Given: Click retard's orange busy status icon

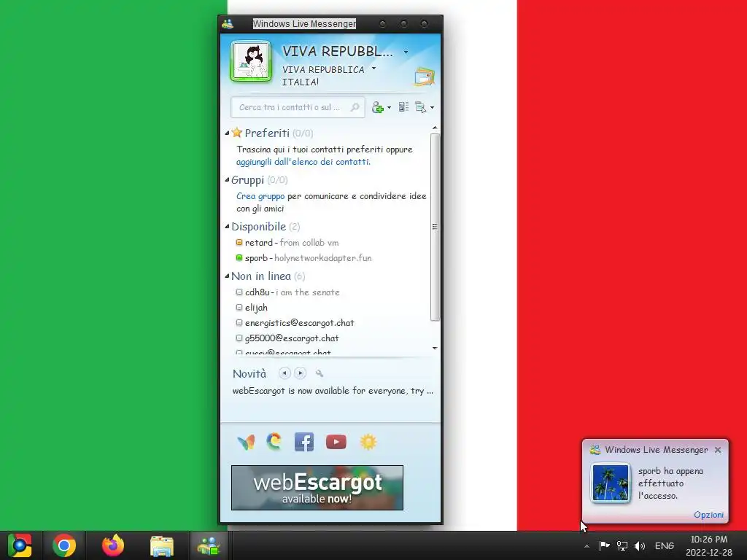Looking at the screenshot, I should coord(239,242).
